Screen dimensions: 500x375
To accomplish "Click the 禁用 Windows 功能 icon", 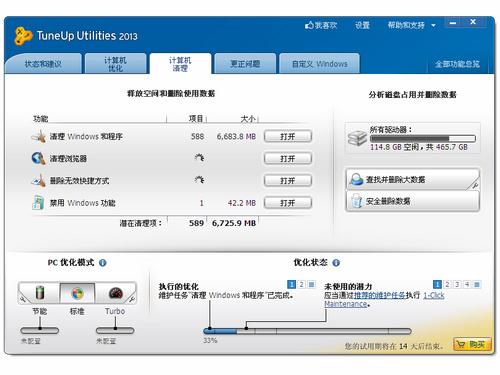I will [38, 202].
